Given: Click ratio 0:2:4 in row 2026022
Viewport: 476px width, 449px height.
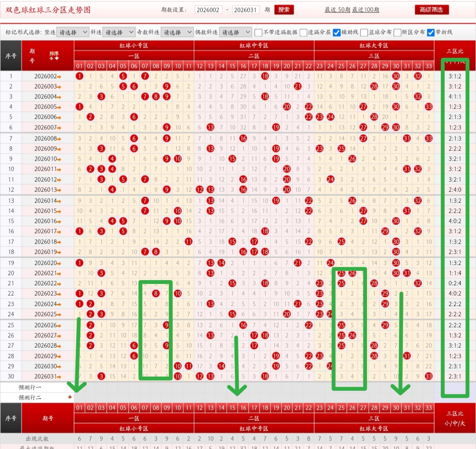Looking at the screenshot, I should coord(455,283).
